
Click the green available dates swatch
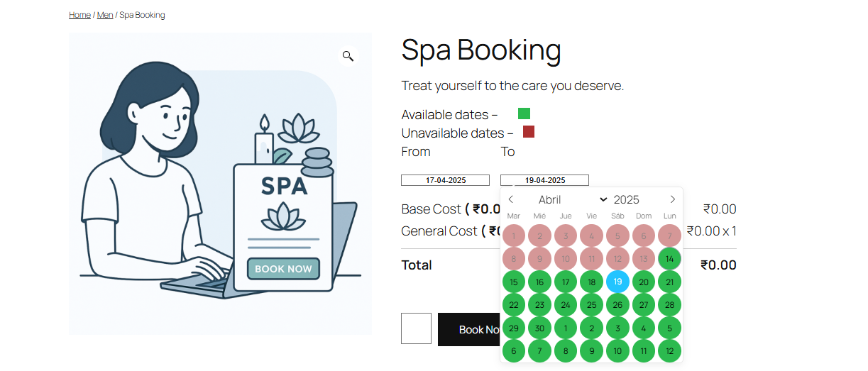(524, 113)
